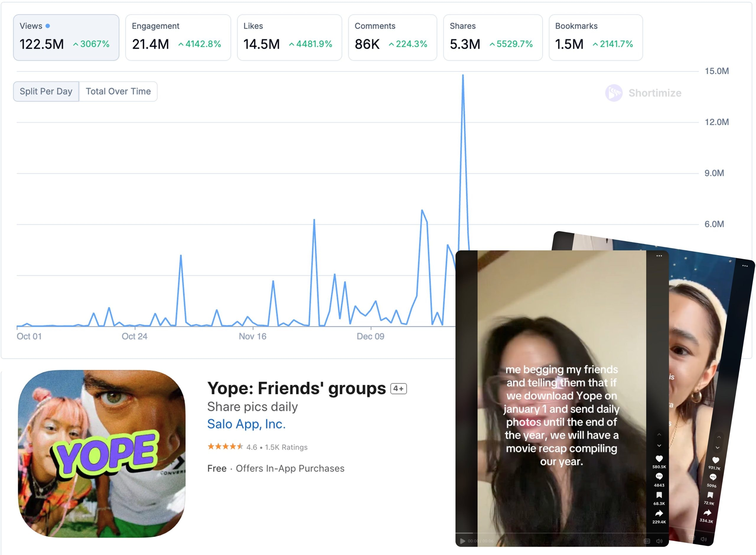Click the 224.3% Comments growth value

click(408, 44)
